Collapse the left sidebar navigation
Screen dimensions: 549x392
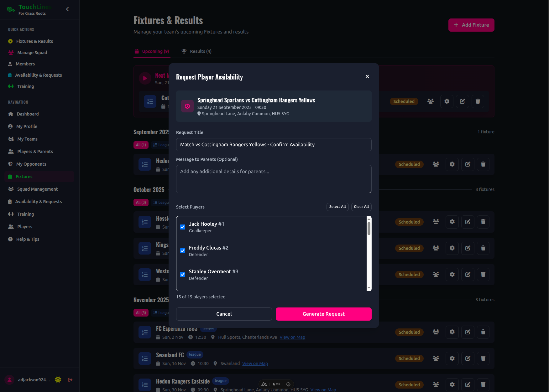pos(67,9)
